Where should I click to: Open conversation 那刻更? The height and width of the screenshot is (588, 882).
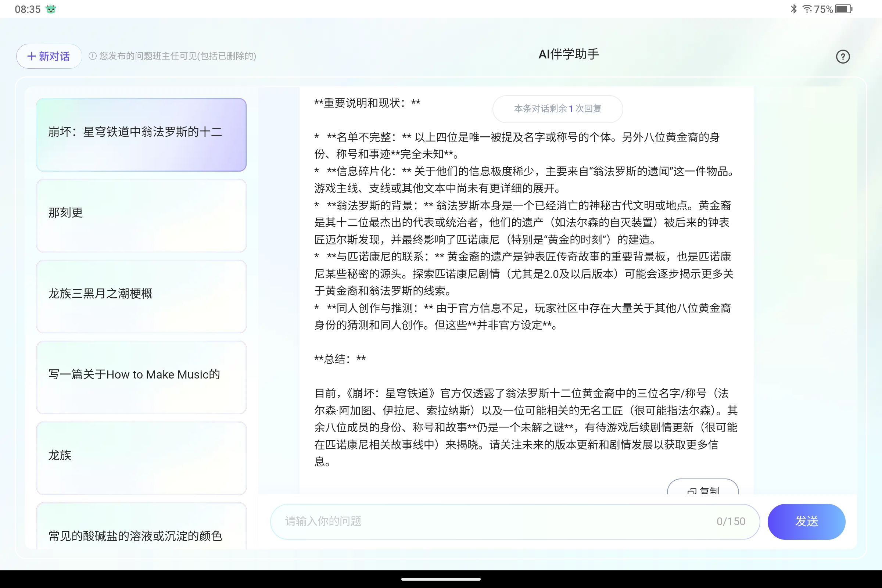(x=141, y=216)
